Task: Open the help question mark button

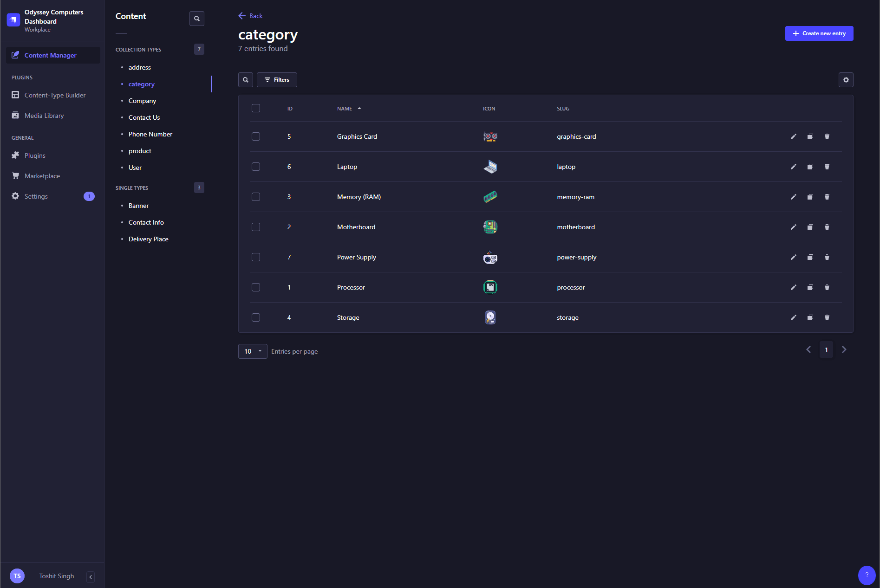Action: 866,575
